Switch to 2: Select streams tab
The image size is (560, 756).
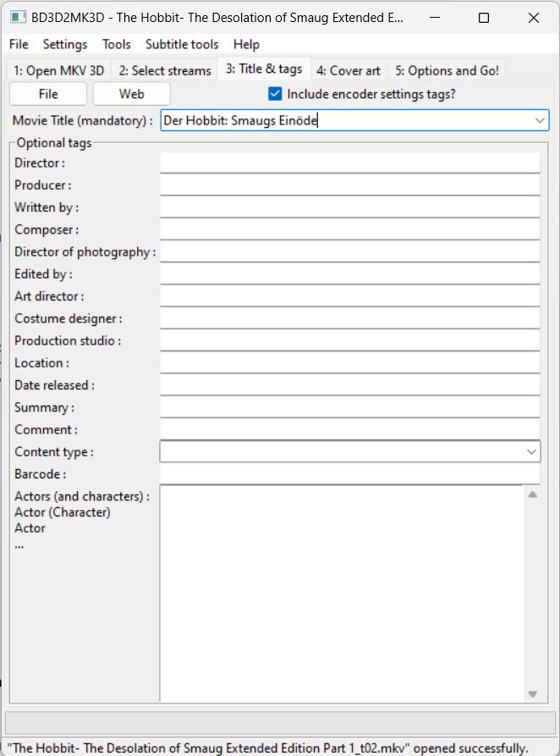[164, 70]
